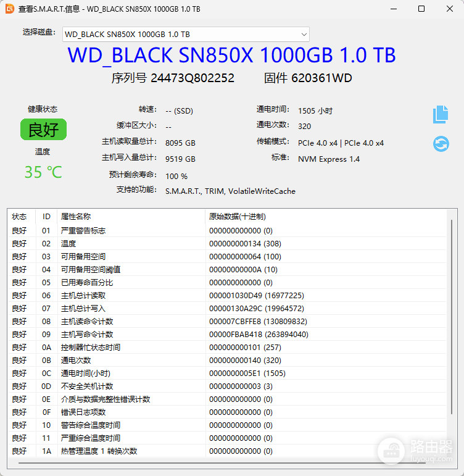Select the 已用寿命百分比 row
The width and height of the screenshot is (464, 476).
coord(226,283)
